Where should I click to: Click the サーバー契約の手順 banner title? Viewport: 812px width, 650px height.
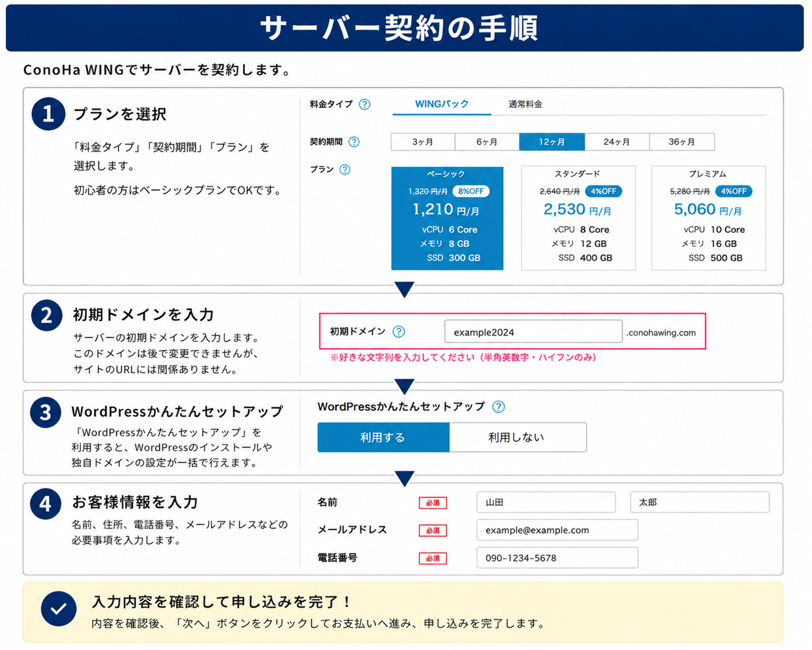tap(399, 28)
